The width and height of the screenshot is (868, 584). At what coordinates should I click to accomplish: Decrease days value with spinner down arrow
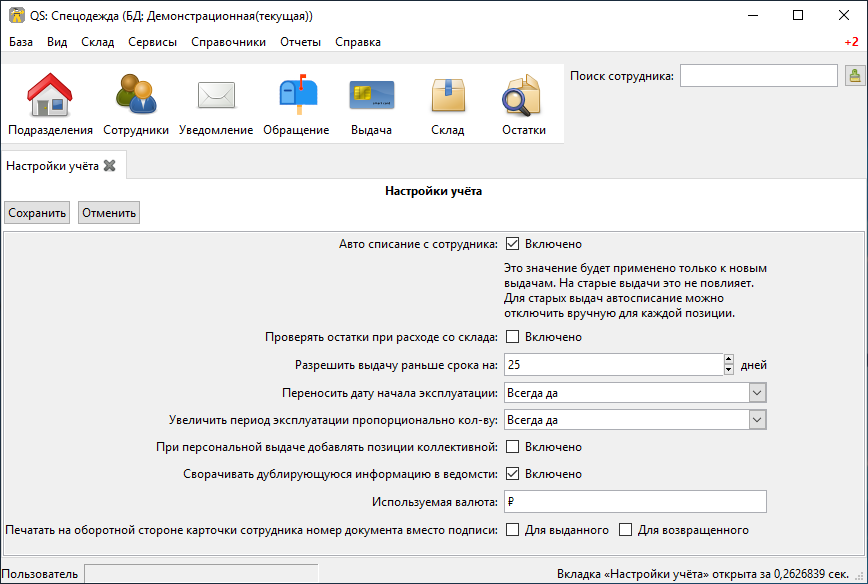728,370
